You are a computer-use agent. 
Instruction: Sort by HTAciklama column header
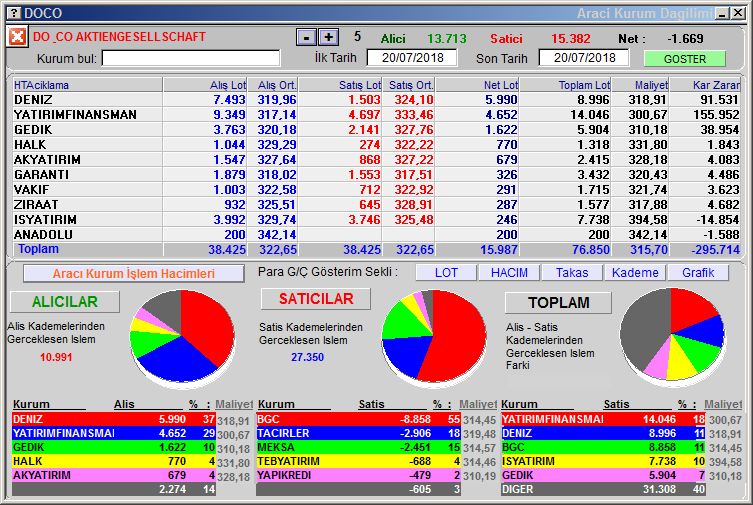pyautogui.click(x=87, y=85)
